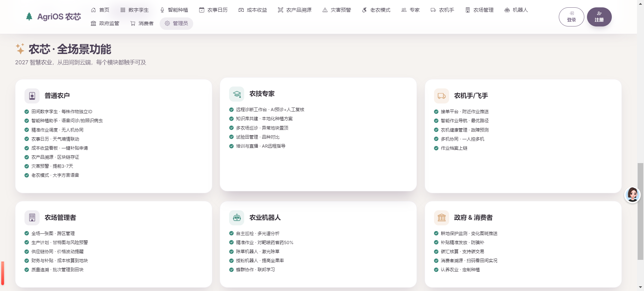Screen dimensions: 644x291
Task: Click the text 碳汇核算 · 支持碳交易
Action: pos(462,251)
